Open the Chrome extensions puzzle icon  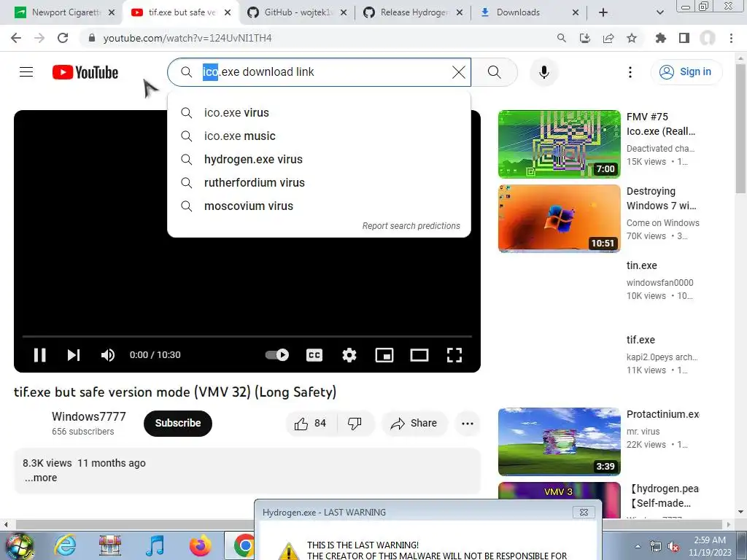point(661,38)
